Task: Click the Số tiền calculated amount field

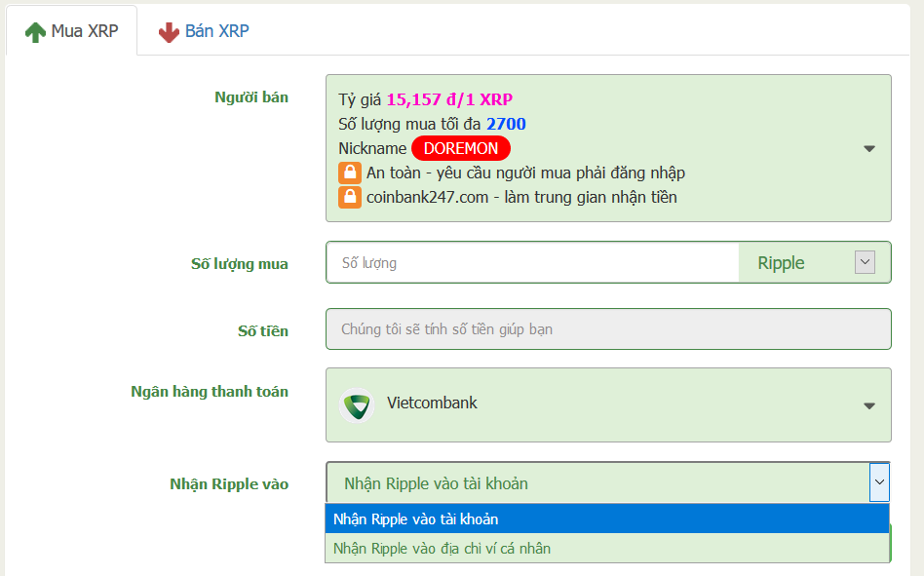Action: [x=608, y=329]
